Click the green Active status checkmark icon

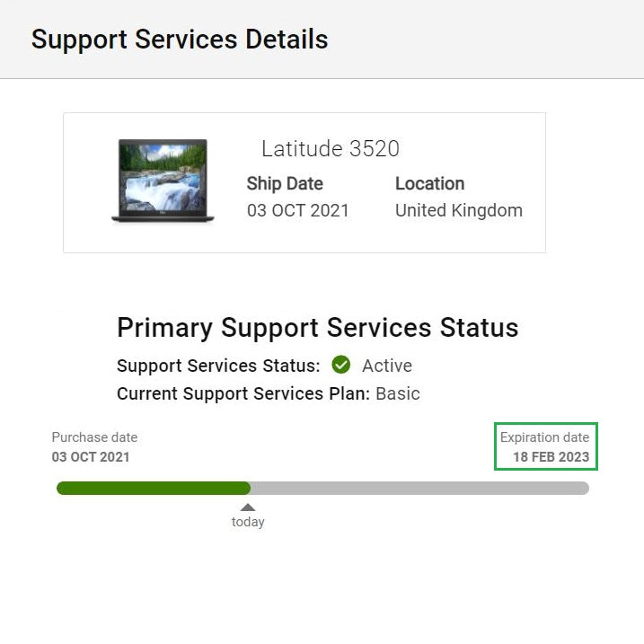tap(341, 365)
